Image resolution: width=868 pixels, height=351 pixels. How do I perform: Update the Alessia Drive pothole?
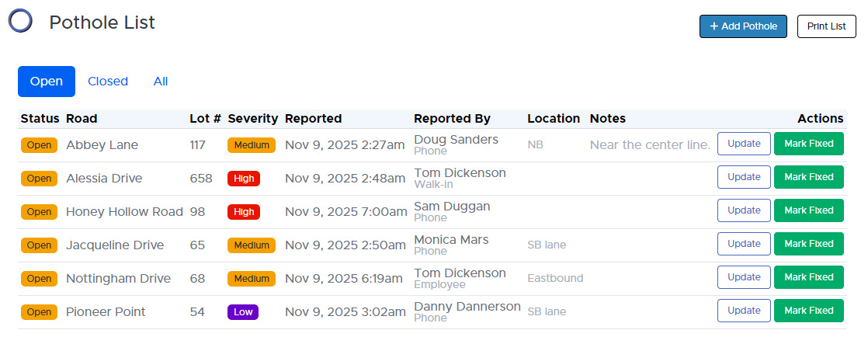tap(744, 177)
